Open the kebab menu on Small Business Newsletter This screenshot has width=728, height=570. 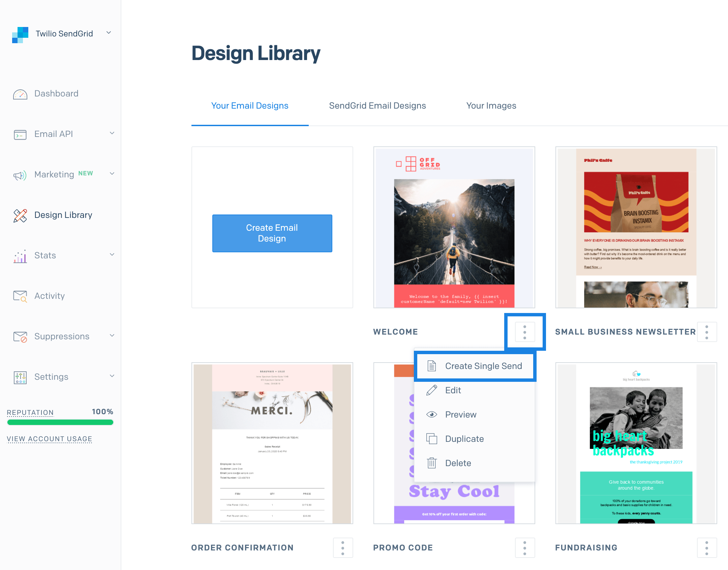coord(707,332)
